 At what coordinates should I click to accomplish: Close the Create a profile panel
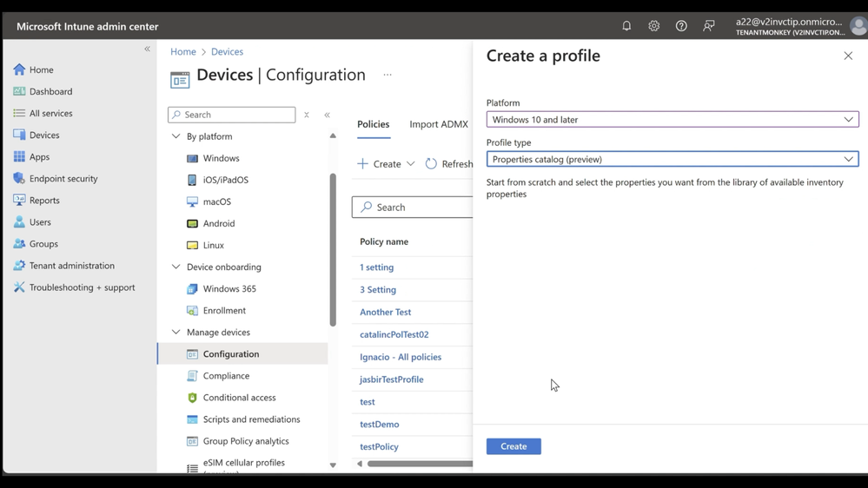coord(848,56)
